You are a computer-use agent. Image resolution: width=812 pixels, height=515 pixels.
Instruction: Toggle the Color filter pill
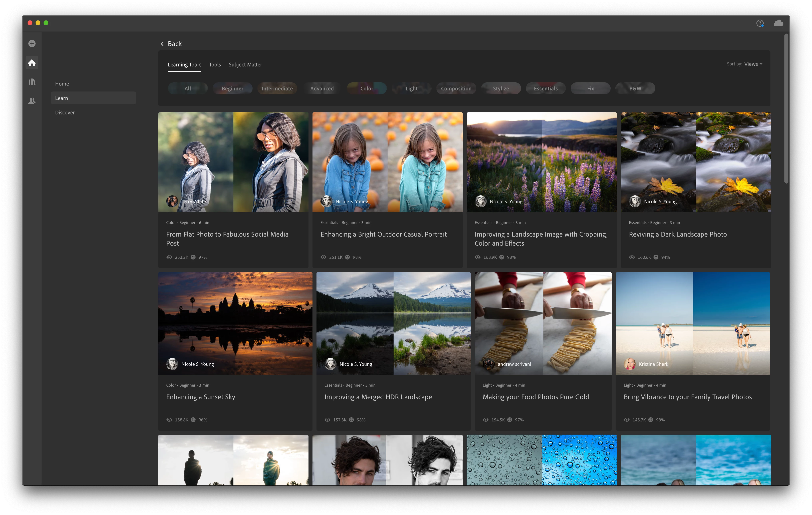[367, 88]
